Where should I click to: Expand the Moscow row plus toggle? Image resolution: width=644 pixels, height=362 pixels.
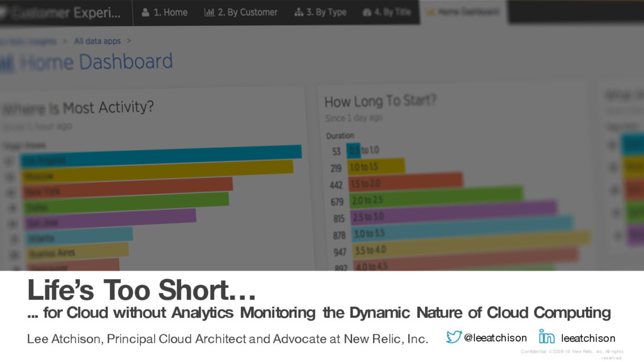(x=10, y=177)
